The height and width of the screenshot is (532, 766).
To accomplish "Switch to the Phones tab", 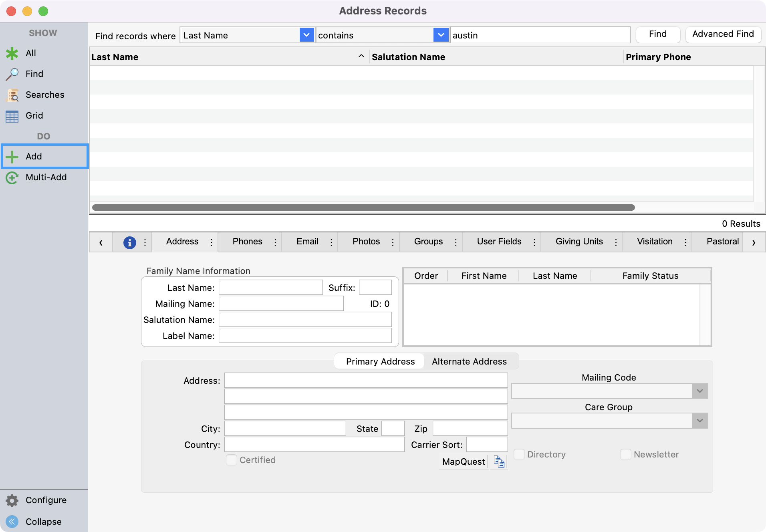I will tap(247, 242).
